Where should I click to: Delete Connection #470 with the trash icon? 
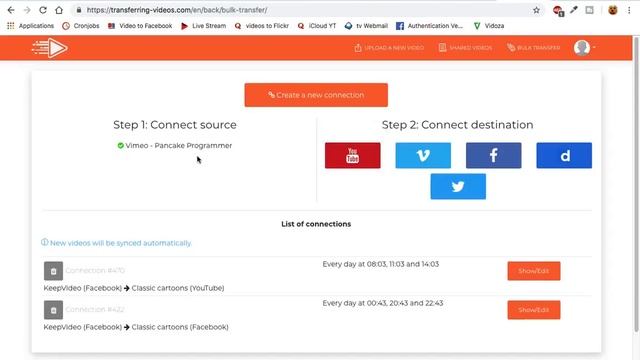[x=53, y=271]
